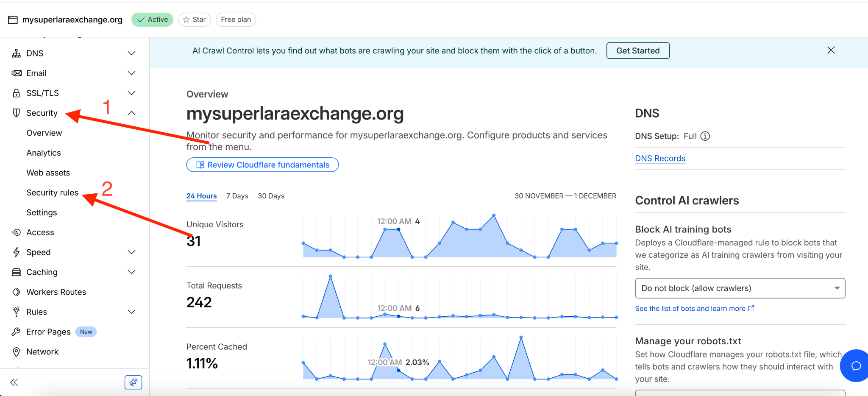Expand the Rules sidebar section

click(x=131, y=312)
